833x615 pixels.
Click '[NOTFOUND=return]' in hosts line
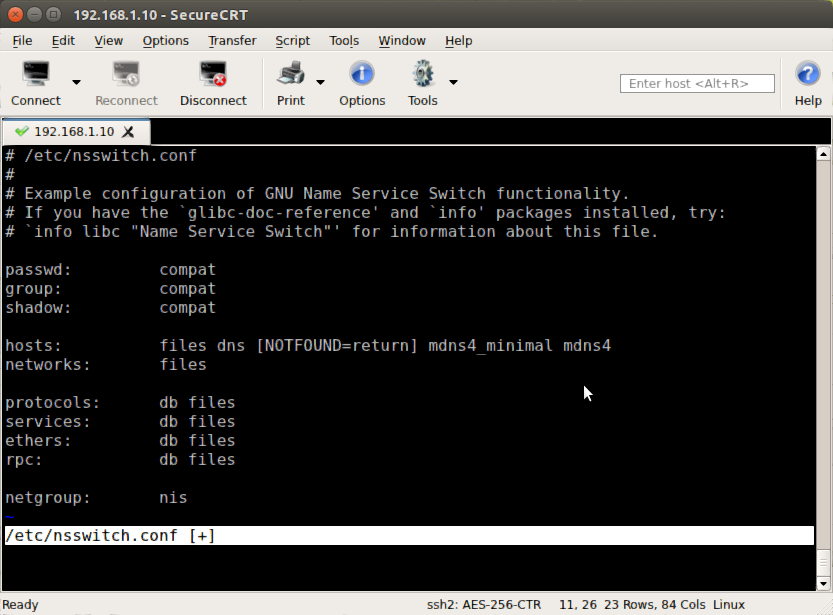click(x=337, y=346)
